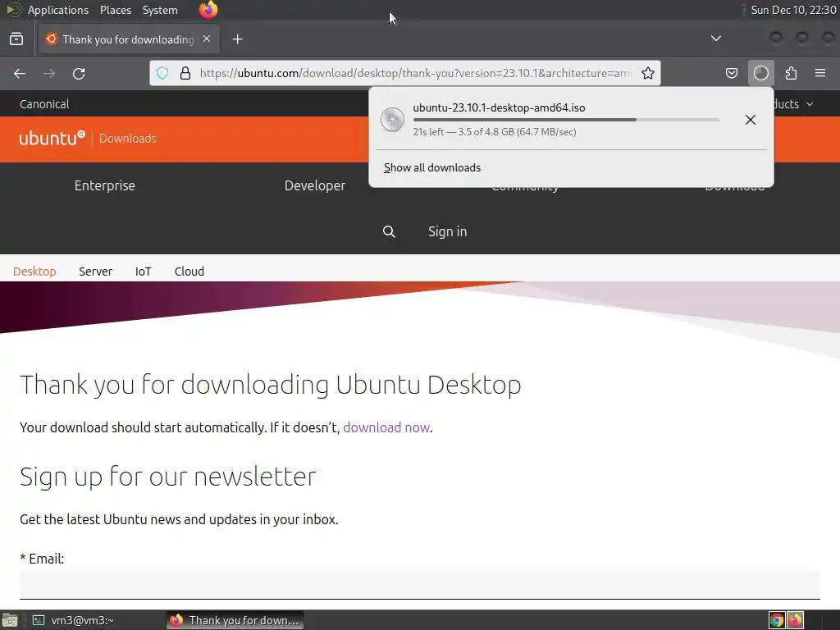The image size is (840, 630).
Task: Open the System menu
Action: tap(160, 10)
